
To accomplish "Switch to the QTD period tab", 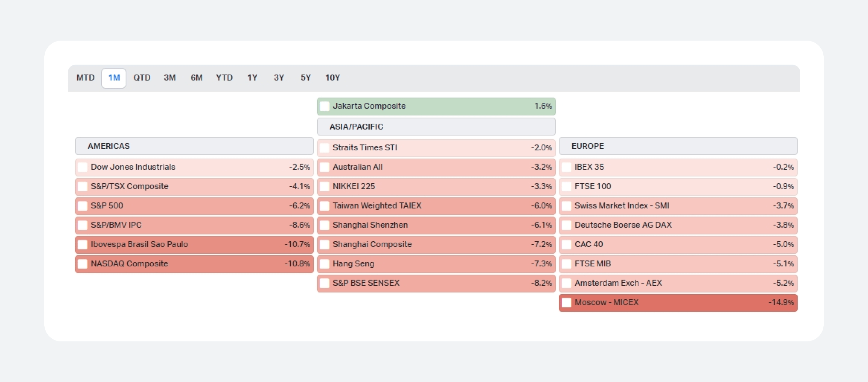I will click(x=142, y=78).
